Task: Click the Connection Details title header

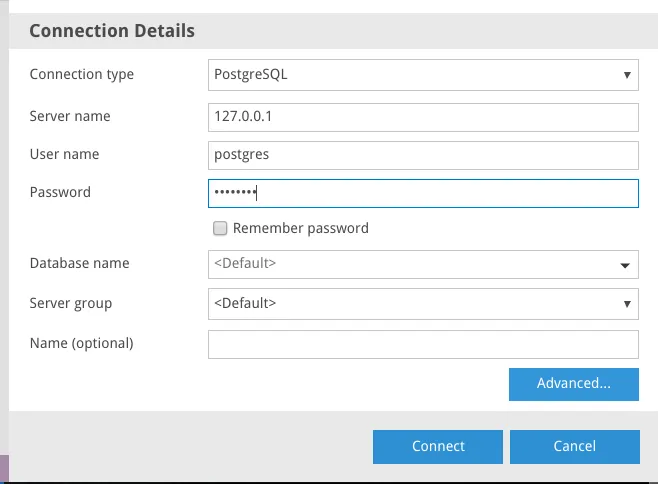Action: (x=112, y=31)
